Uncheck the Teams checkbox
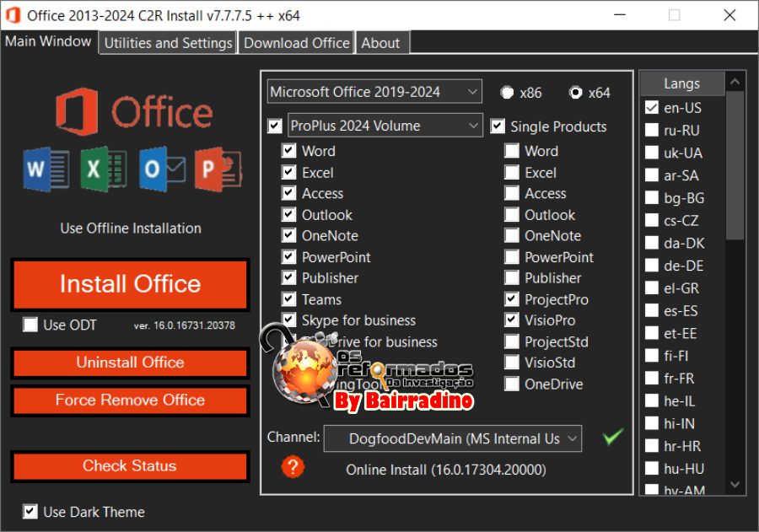Screen dimensions: 759x532 [x=289, y=299]
